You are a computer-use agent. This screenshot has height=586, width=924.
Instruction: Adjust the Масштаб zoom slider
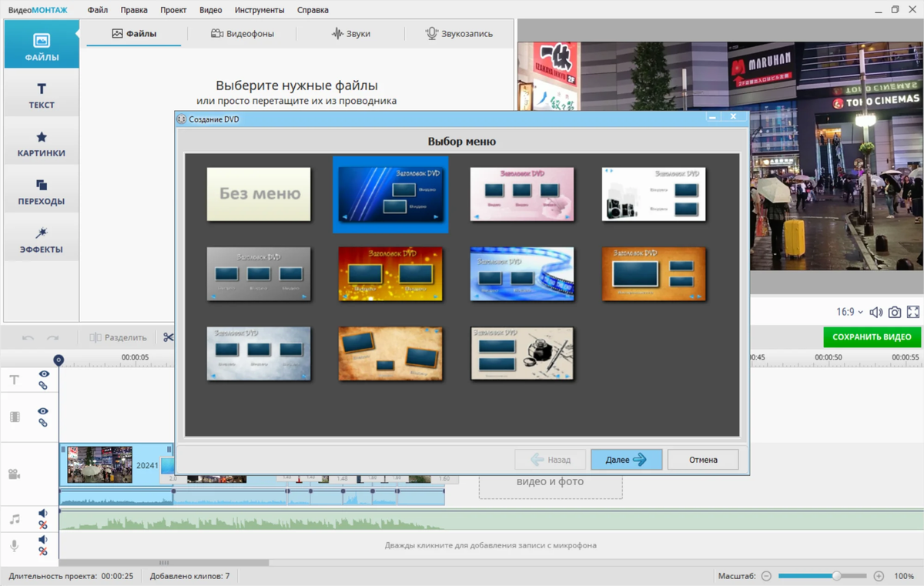coord(822,576)
